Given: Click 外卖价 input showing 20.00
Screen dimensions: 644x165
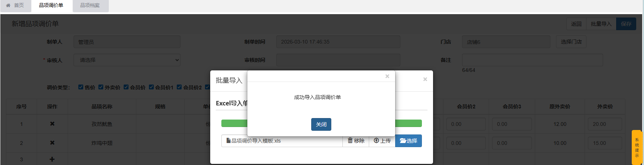Looking at the screenshot, I should [x=605, y=124].
